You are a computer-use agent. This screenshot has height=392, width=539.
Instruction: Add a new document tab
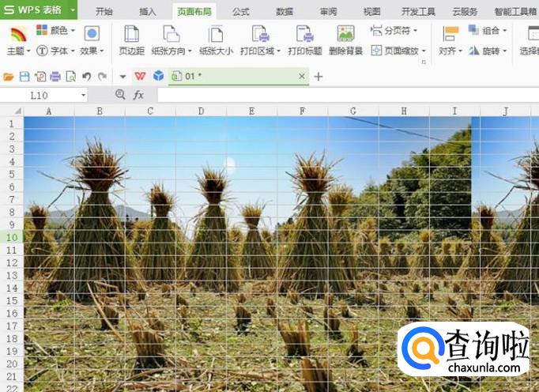[x=318, y=77]
